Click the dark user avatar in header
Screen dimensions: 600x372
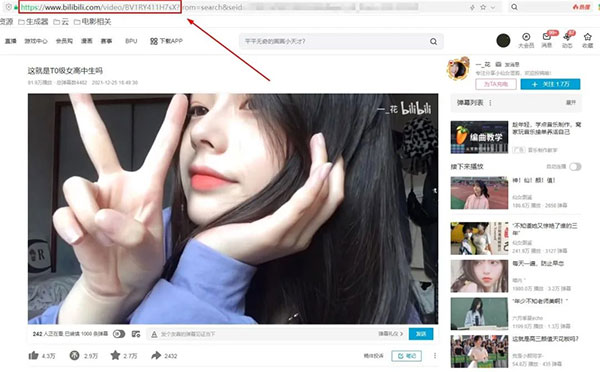pos(503,40)
